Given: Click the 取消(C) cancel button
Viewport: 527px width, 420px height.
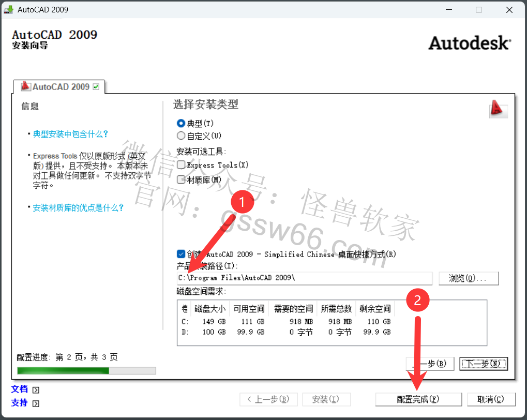Looking at the screenshot, I should coord(491,399).
